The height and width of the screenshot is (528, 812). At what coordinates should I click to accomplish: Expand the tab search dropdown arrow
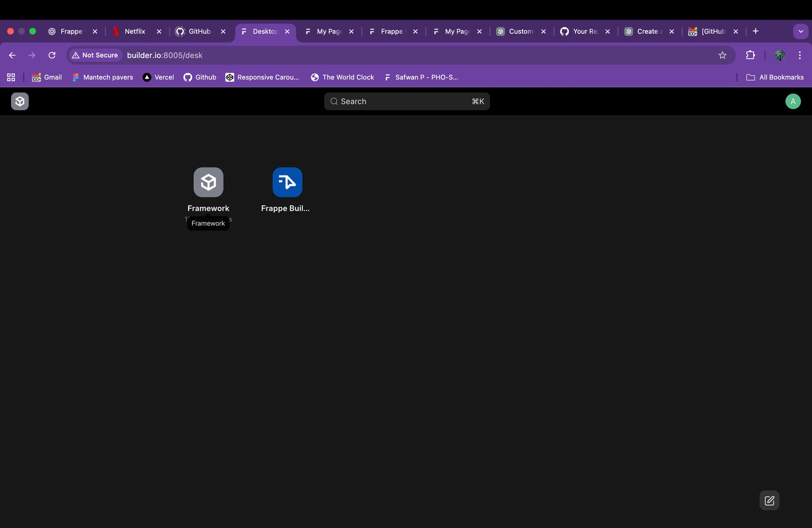click(801, 31)
